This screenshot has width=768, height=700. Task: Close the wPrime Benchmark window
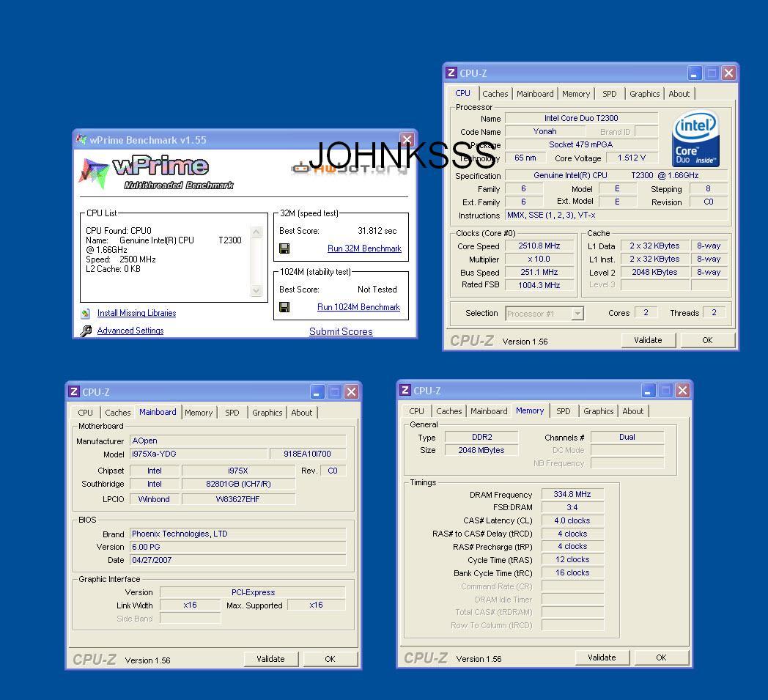tap(407, 139)
